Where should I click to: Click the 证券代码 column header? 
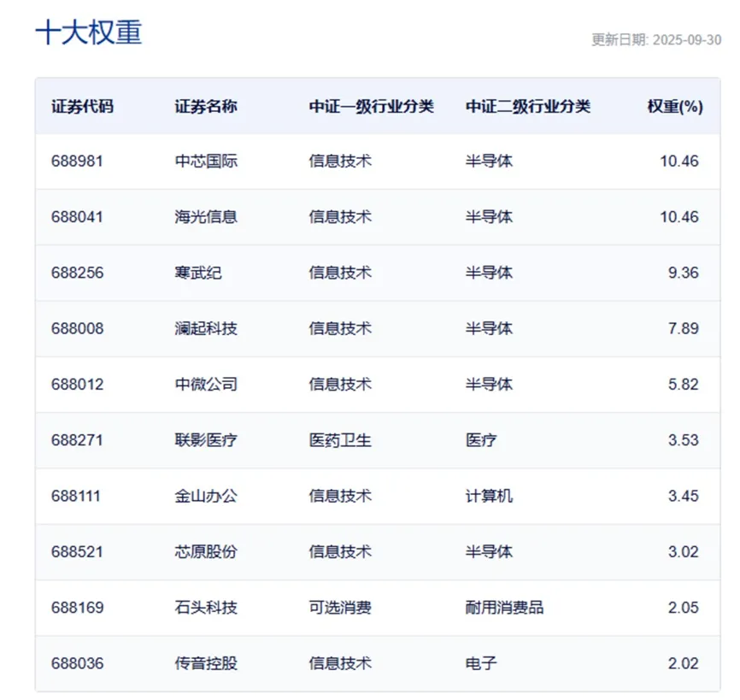tap(83, 106)
